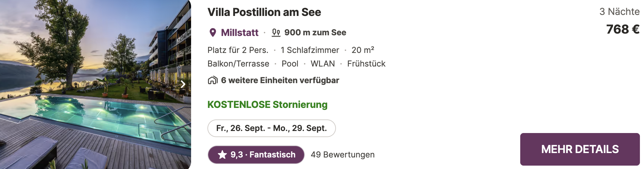Click the lake distance icon
The width and height of the screenshot is (644, 169).
(276, 33)
